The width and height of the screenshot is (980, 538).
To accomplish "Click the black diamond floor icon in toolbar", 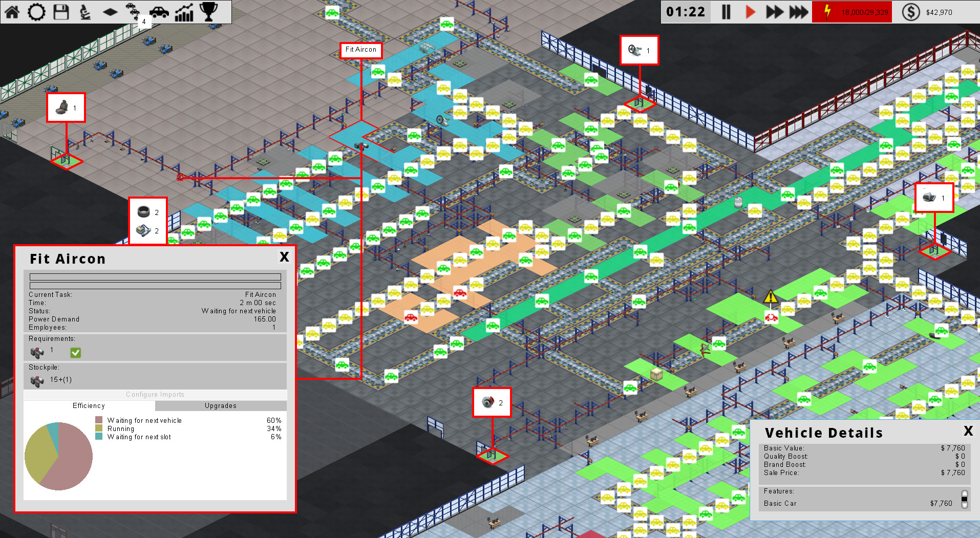I will 110,12.
